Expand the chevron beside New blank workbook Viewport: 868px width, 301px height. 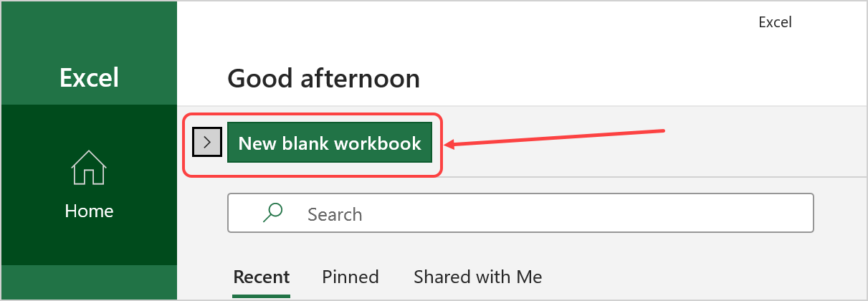207,143
